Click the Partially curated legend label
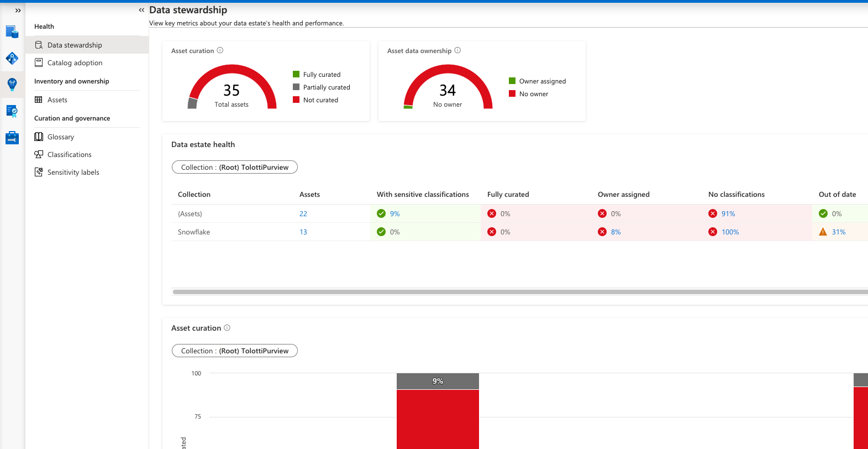 click(327, 87)
